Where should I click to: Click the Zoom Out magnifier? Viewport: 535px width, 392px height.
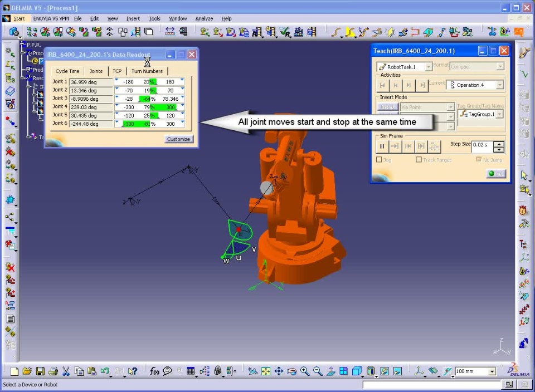pyautogui.click(x=318, y=371)
